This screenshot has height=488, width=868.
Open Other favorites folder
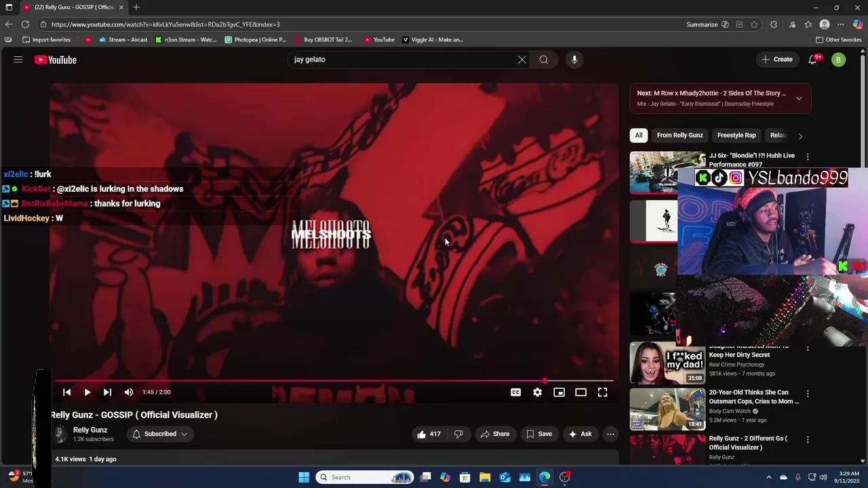pos(839,40)
